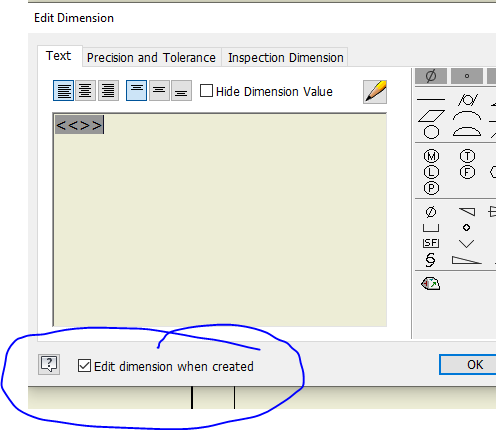The image size is (496, 430).
Task: Select top vertical justification icon
Action: (x=136, y=90)
